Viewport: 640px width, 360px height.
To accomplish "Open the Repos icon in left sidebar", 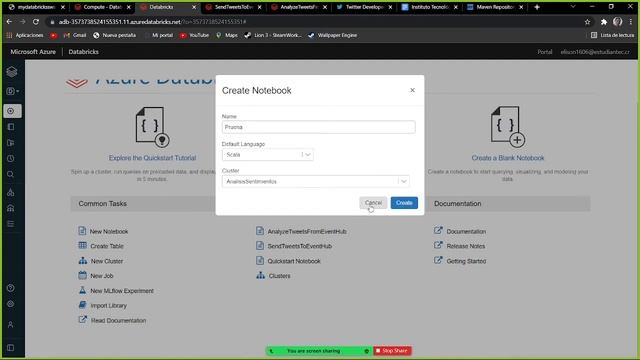I will (x=11, y=143).
